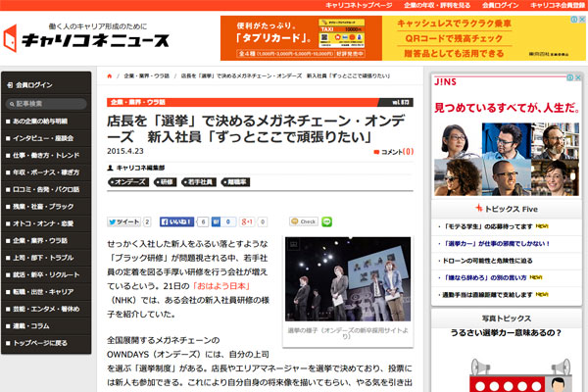Click キャリコネトップページ in the top bar
The width and height of the screenshot is (588, 392).
click(359, 5)
